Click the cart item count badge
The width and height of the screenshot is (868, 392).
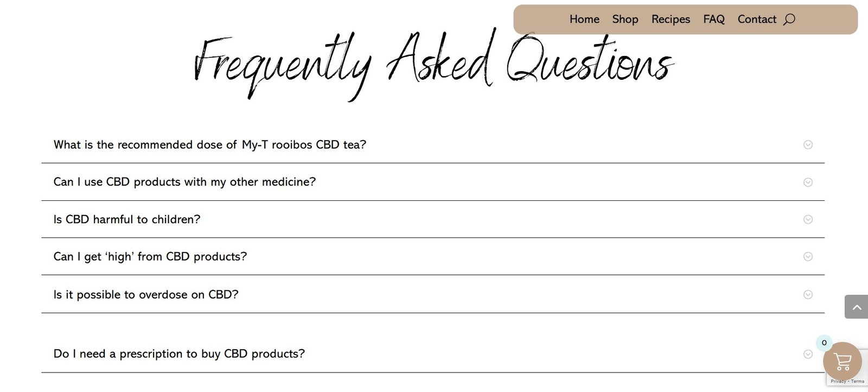point(824,343)
